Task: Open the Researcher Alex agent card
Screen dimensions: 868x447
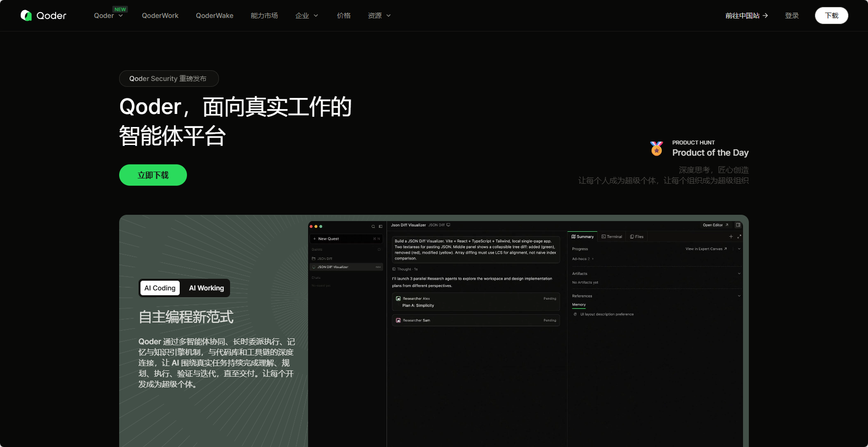Action: (x=476, y=302)
